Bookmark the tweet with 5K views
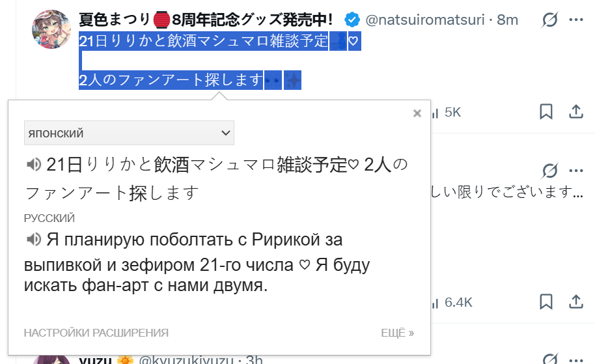The height and width of the screenshot is (364, 595). pyautogui.click(x=546, y=111)
